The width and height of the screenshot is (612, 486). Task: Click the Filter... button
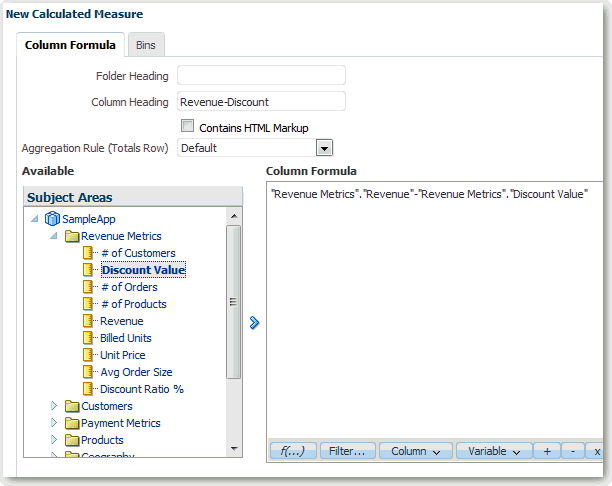pos(348,452)
